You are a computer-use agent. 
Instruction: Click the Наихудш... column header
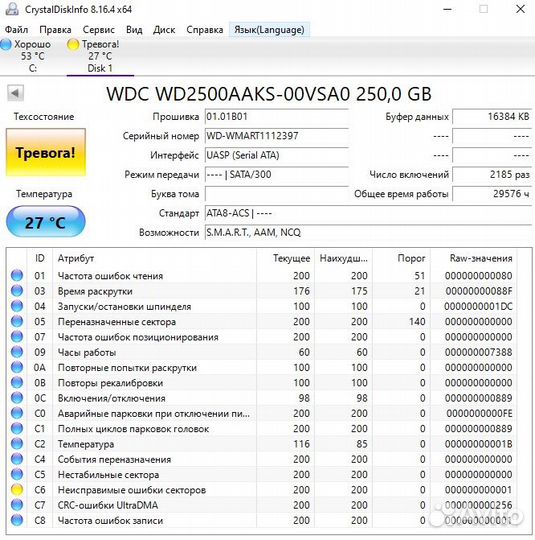(343, 258)
